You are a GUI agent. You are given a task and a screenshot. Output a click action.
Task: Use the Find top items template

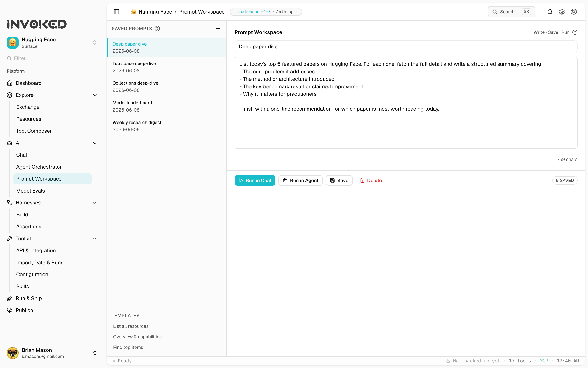click(x=128, y=347)
